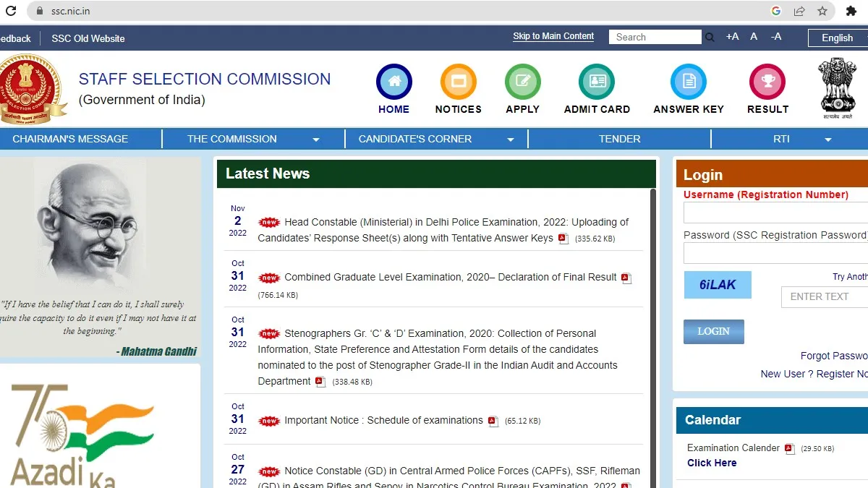Click the share page icon in address bar
The height and width of the screenshot is (488, 868).
pos(799,11)
